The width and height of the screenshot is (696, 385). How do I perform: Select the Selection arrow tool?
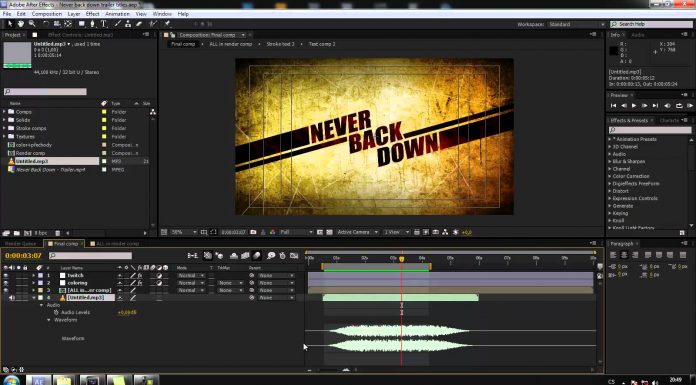point(10,24)
